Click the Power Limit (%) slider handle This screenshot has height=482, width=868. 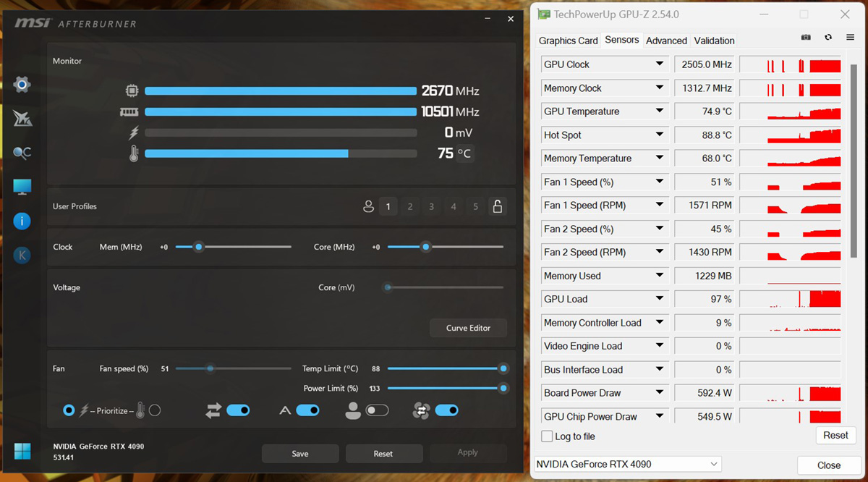503,388
